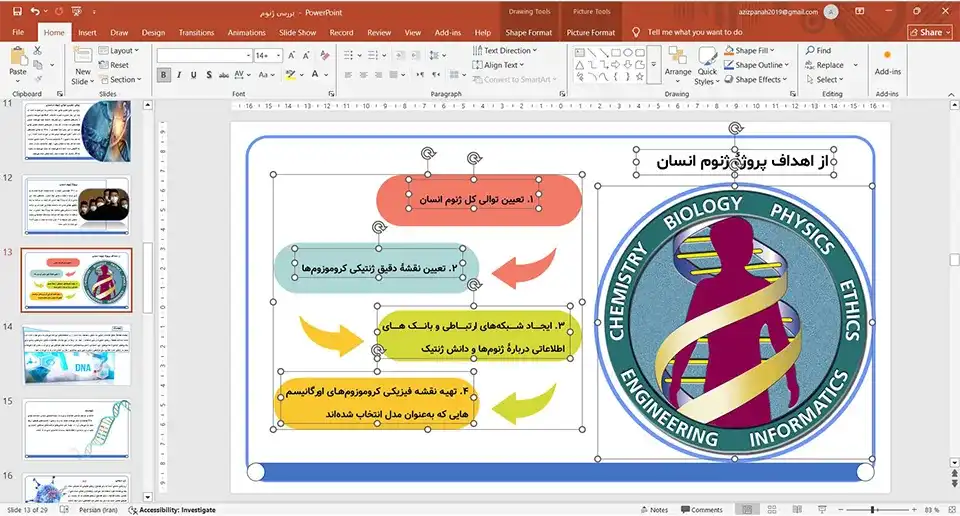The image size is (960, 516).
Task: Open the Transitions tab
Action: pyautogui.click(x=197, y=32)
